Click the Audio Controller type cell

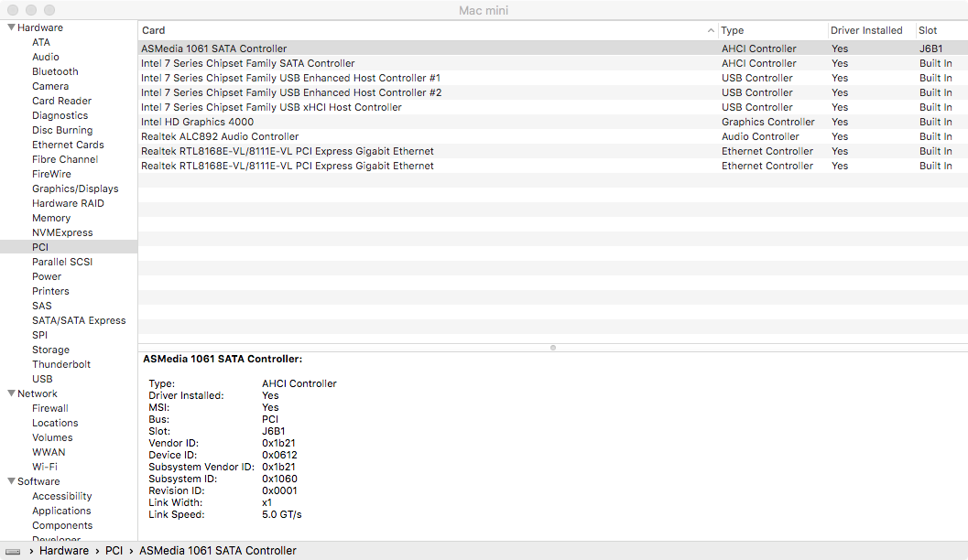(x=760, y=136)
